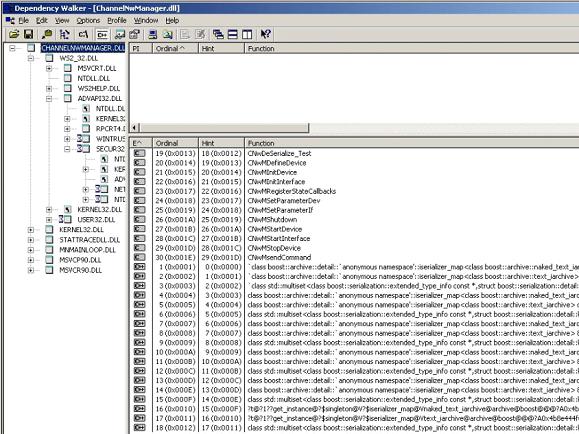Sort exports by lower Function header
Viewport: 579px width, 434px height.
(412, 143)
